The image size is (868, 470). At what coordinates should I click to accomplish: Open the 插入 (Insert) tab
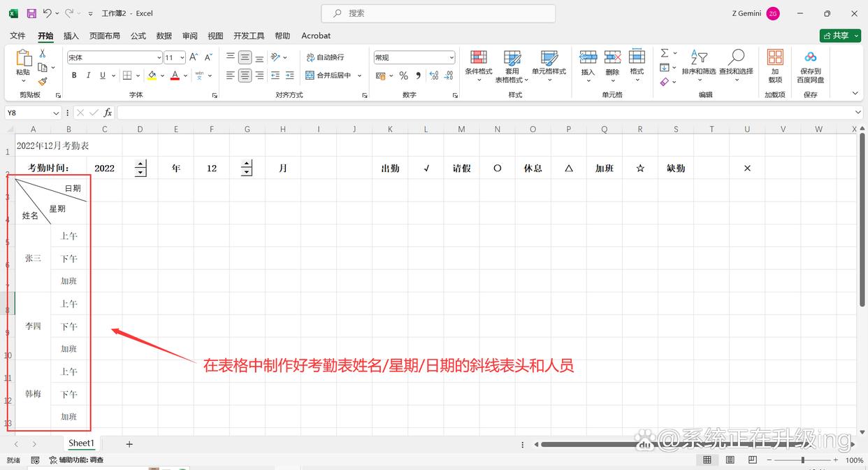pyautogui.click(x=71, y=36)
